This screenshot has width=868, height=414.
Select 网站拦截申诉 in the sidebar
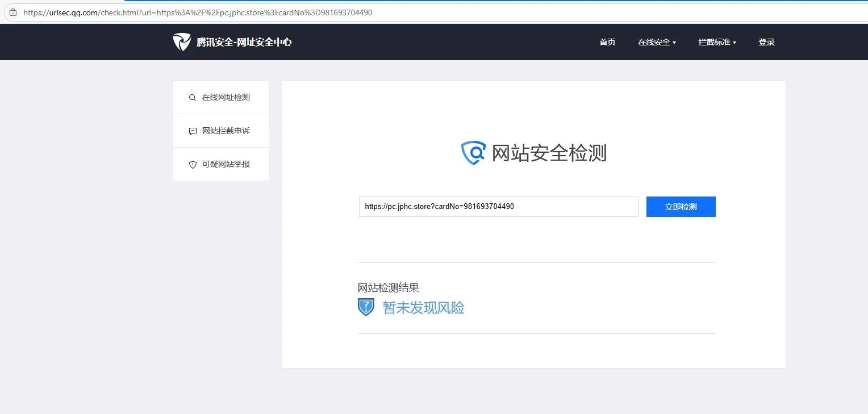tap(221, 131)
